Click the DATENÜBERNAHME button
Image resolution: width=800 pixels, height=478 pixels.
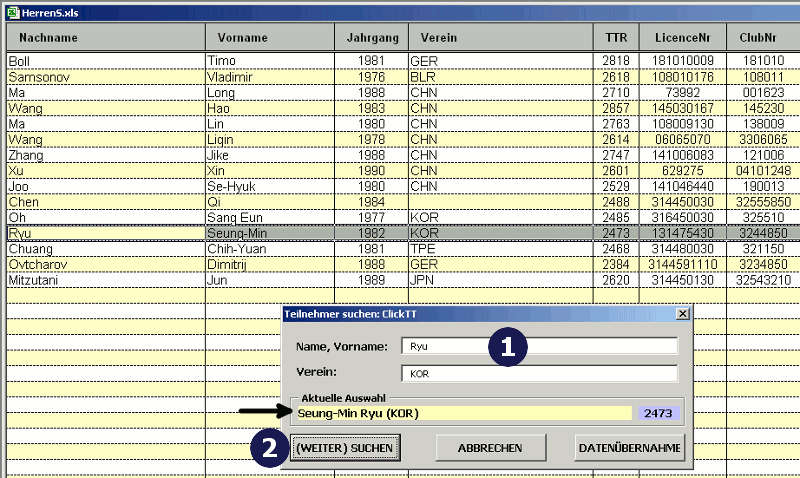[x=630, y=448]
